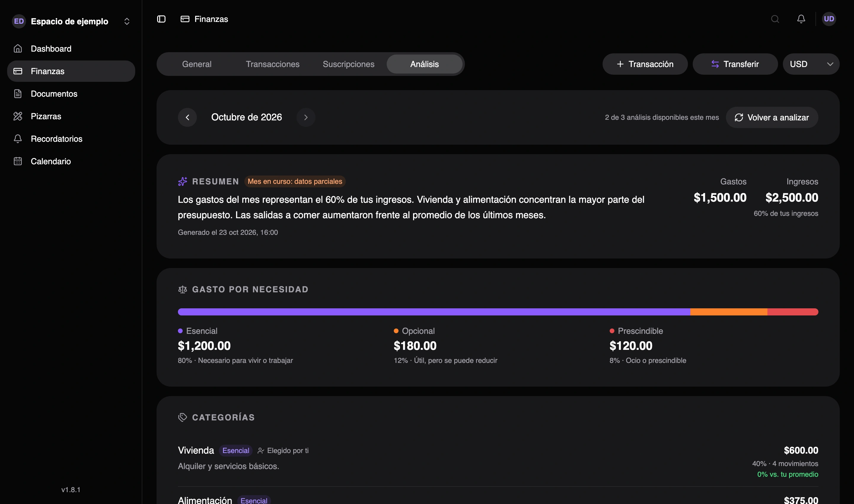Click the scales icon by Gasto por necesidad

[182, 289]
